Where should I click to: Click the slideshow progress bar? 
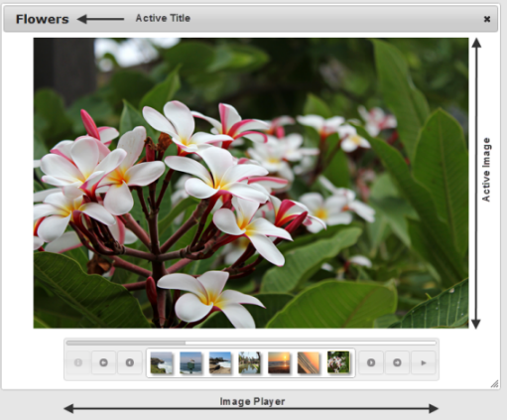click(251, 343)
